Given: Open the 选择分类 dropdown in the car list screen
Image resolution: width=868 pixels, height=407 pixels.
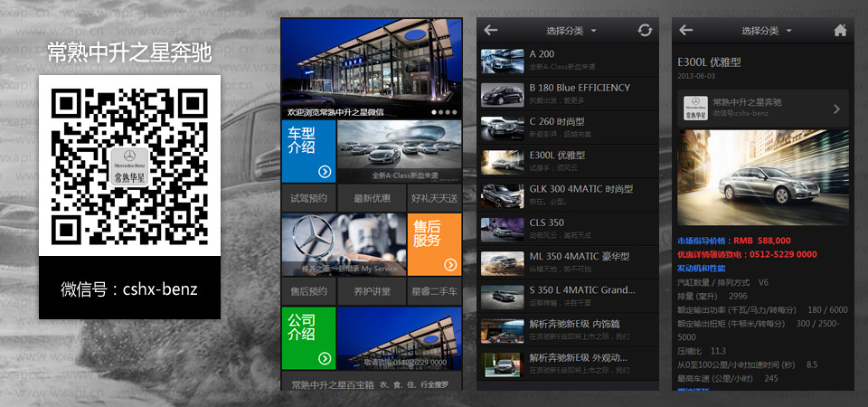Looking at the screenshot, I should [x=571, y=31].
